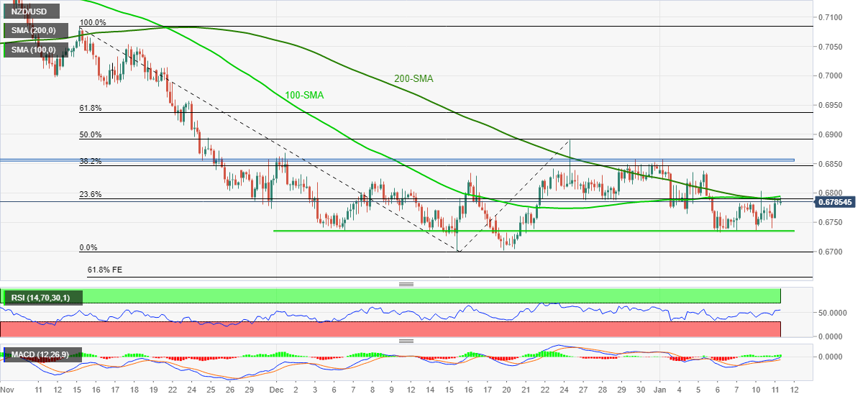
Task: Select the 0.0% Fibonacci level label
Action: [88, 247]
